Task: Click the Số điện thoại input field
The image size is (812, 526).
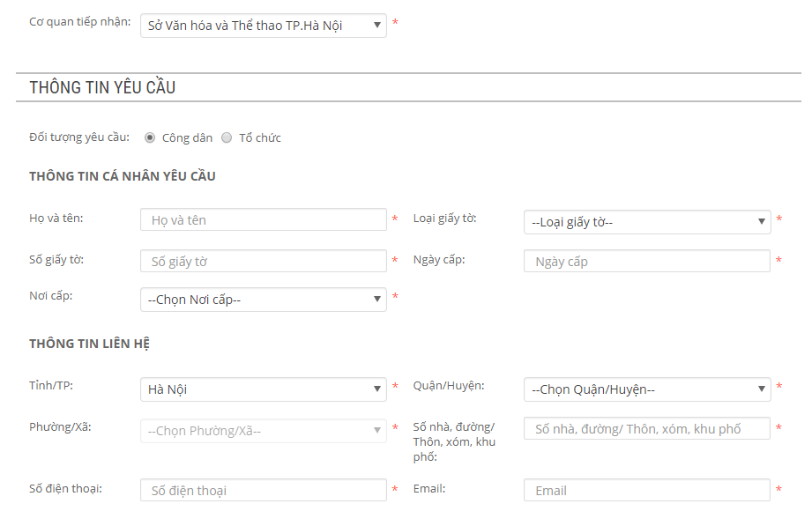Action: pos(263,490)
